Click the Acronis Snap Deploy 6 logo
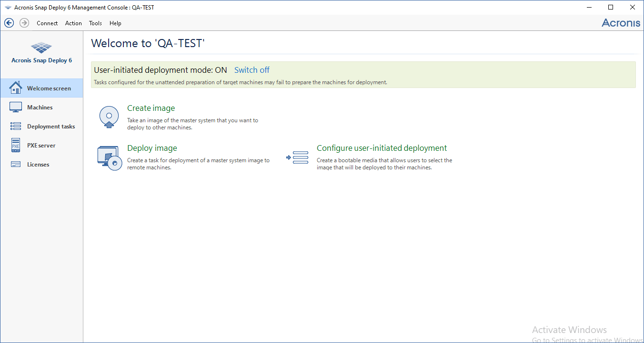 41,48
